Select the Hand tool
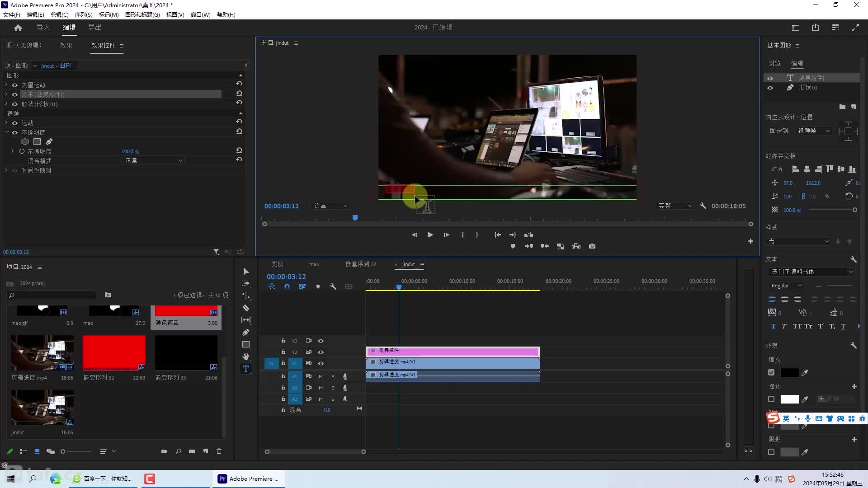 tap(246, 357)
